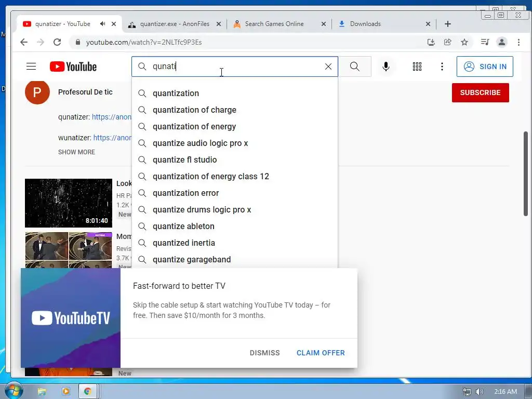The image size is (532, 399).
Task: Submit search with magnifier button
Action: click(x=354, y=66)
